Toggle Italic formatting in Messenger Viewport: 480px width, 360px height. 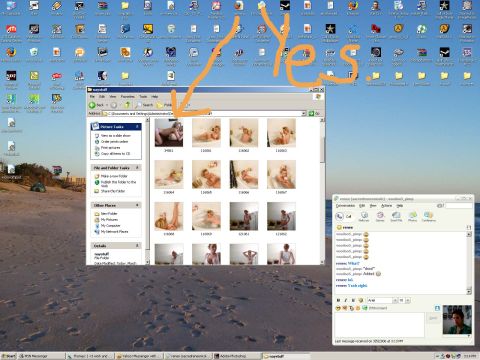coord(345,300)
